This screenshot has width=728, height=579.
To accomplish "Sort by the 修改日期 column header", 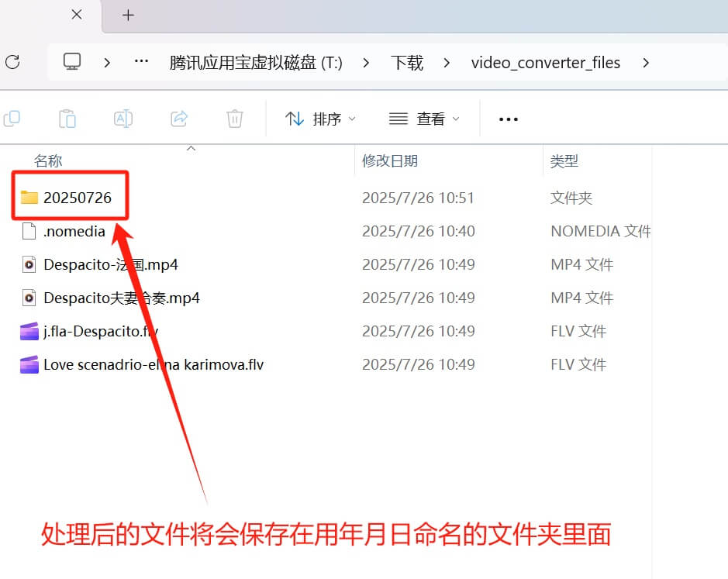I will (x=390, y=161).
